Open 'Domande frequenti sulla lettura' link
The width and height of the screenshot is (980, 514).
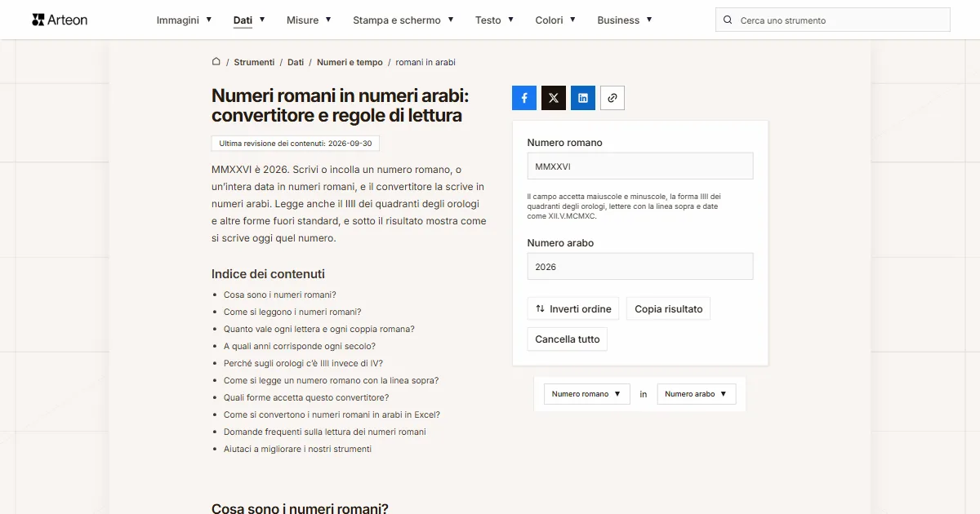point(325,432)
